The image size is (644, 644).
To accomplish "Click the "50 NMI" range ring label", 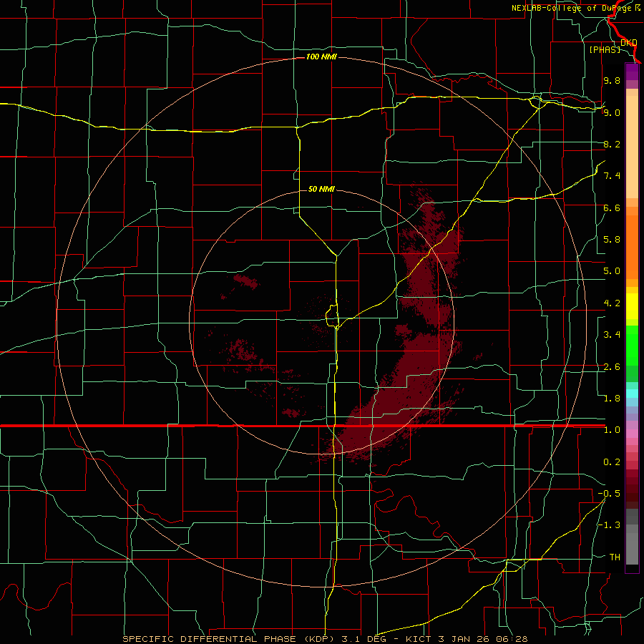I will pyautogui.click(x=321, y=189).
